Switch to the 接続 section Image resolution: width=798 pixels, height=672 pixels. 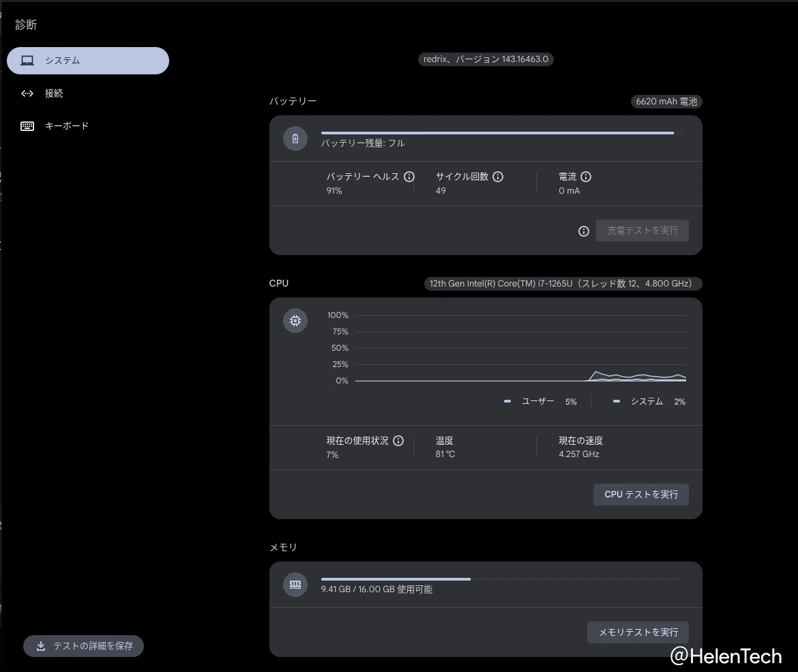pos(55,93)
